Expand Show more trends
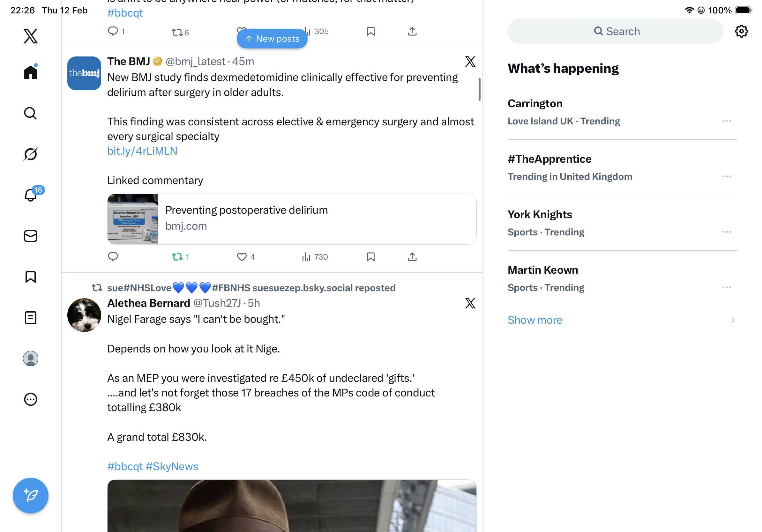 coord(535,320)
